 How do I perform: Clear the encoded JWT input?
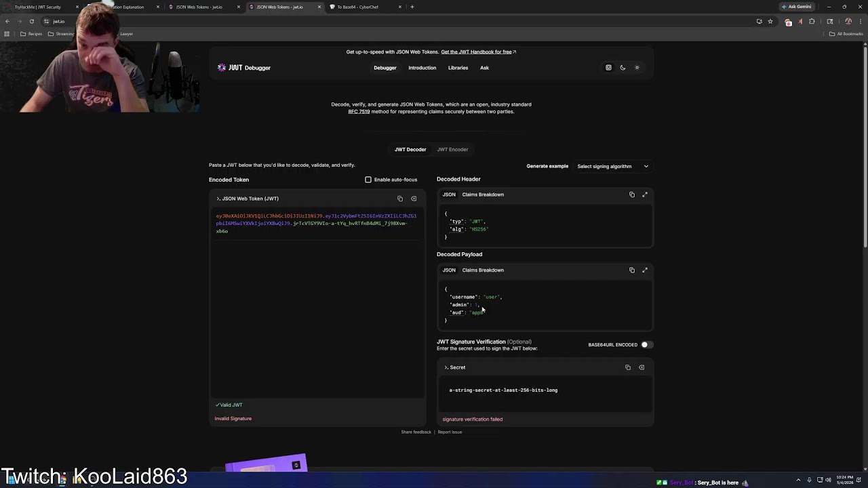[414, 199]
